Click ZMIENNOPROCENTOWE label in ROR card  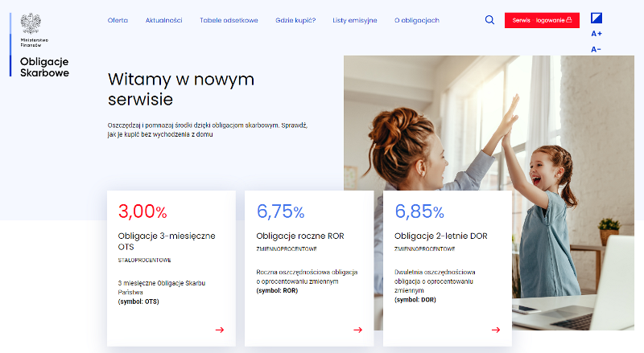click(x=287, y=248)
